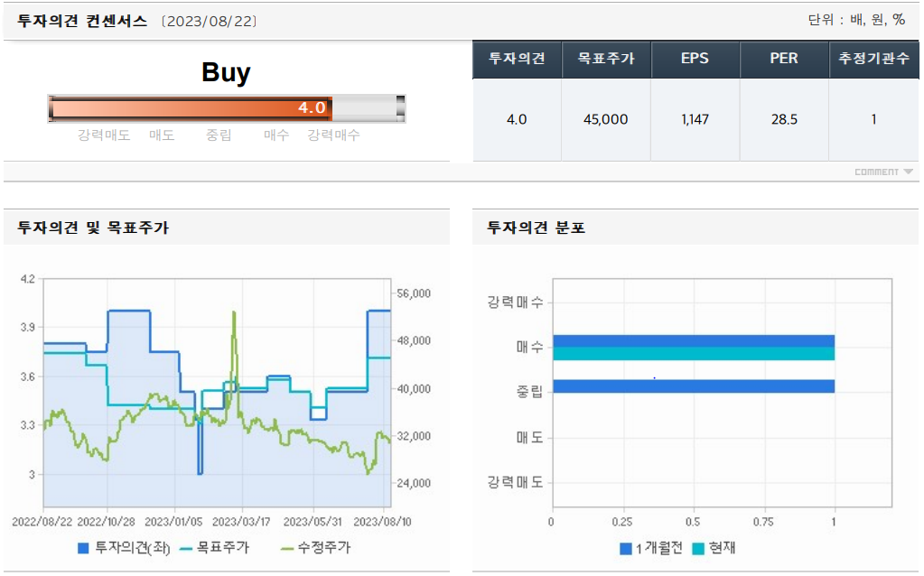The height and width of the screenshot is (576, 924).
Task: Toggle 수정주가 legend green line marker
Action: (287, 549)
